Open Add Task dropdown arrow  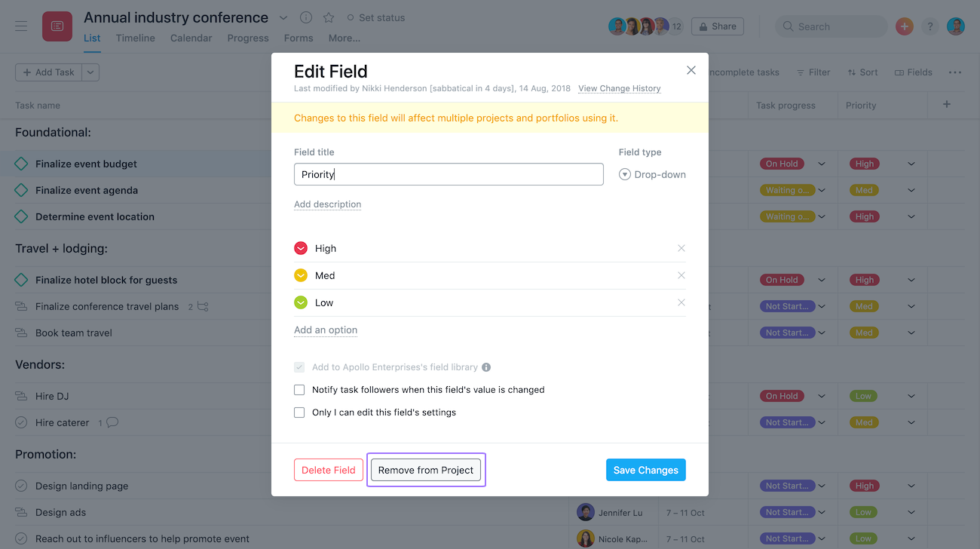coord(90,72)
